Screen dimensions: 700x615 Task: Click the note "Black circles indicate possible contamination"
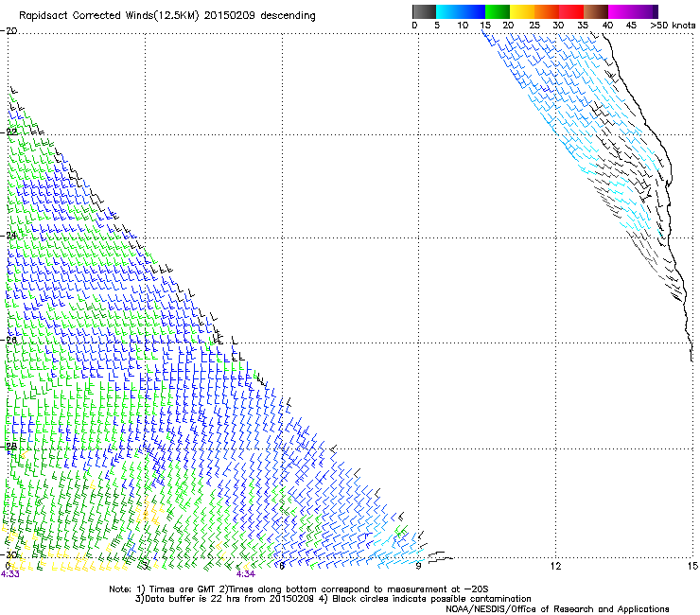click(431, 599)
